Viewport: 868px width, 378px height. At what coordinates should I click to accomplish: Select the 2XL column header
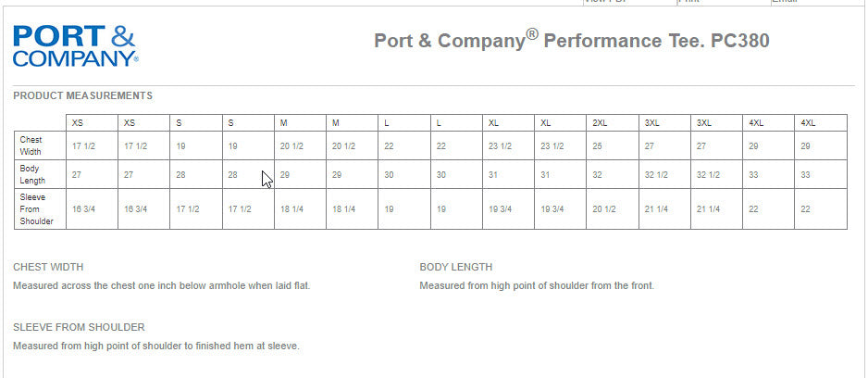[x=601, y=123]
